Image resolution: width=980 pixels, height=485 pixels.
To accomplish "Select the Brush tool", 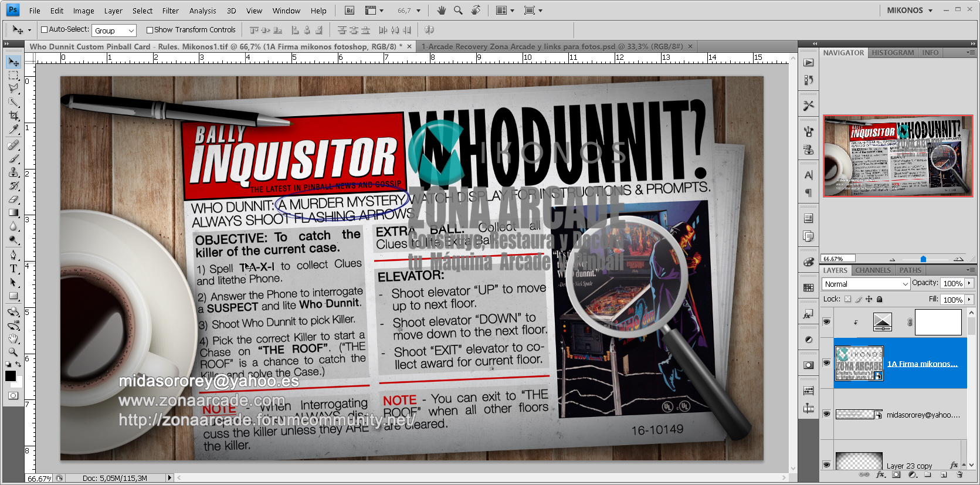I will pyautogui.click(x=13, y=158).
